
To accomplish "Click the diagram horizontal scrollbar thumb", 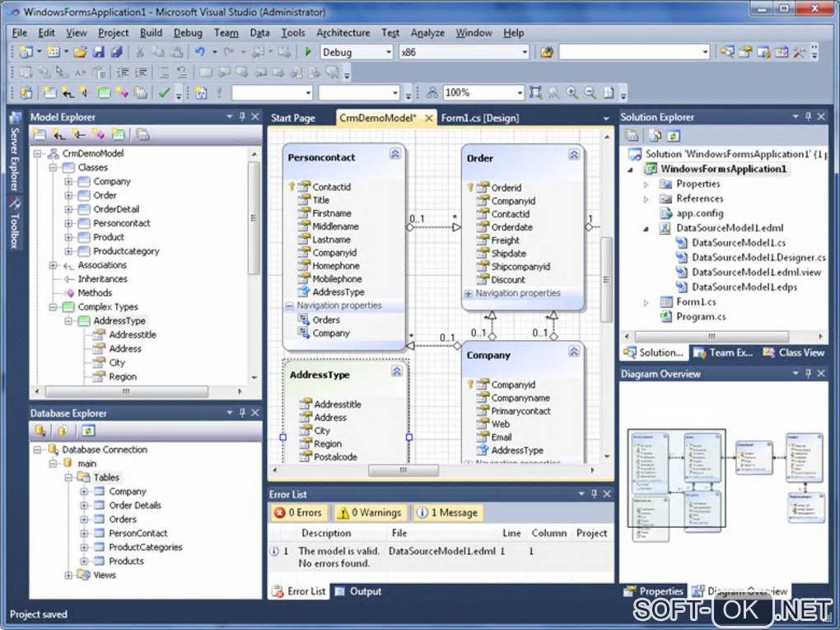I will click(404, 470).
